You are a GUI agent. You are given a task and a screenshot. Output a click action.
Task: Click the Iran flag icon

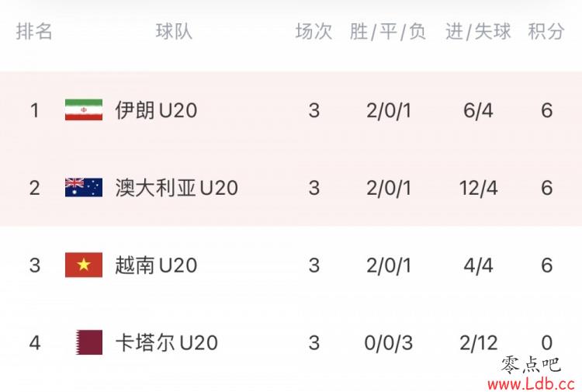[84, 110]
